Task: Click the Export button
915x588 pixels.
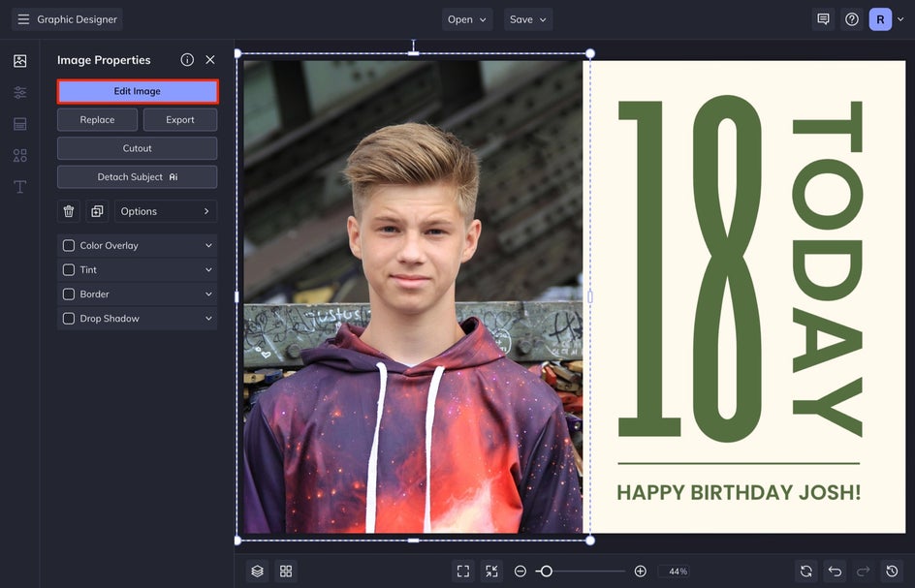Action: [180, 119]
